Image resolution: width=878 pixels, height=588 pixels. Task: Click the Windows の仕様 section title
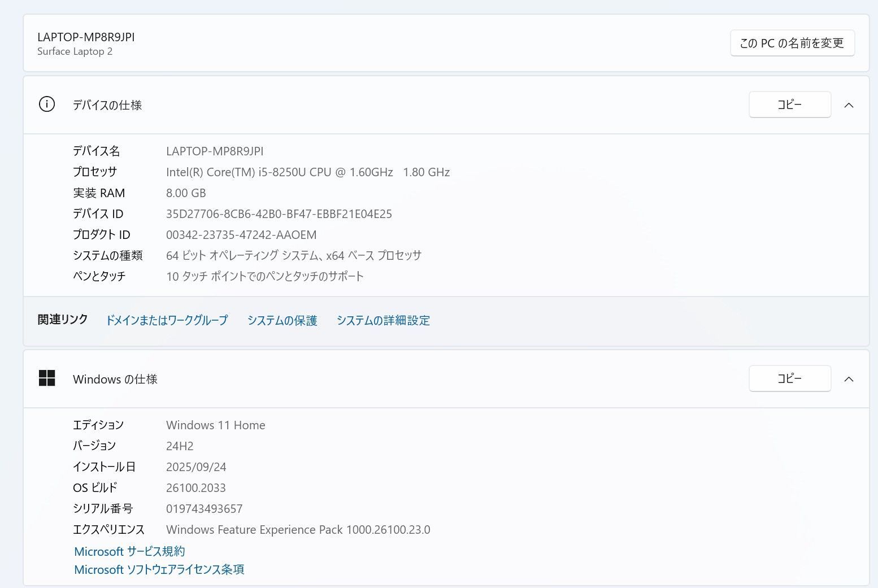(x=115, y=379)
